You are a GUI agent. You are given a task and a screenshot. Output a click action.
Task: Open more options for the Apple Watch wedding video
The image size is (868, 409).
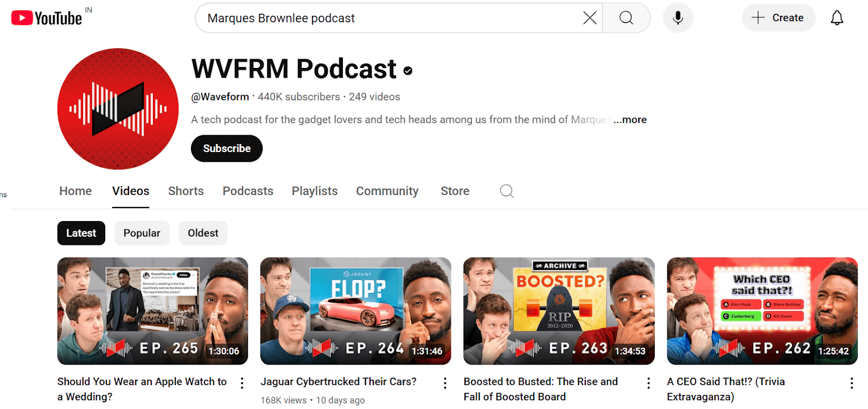click(x=242, y=383)
